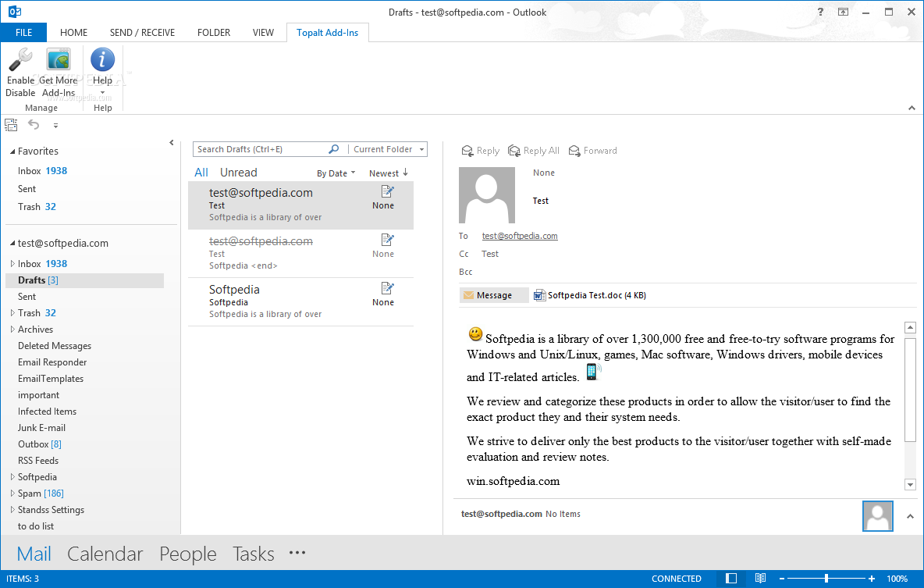Image resolution: width=924 pixels, height=588 pixels.
Task: Toggle Ribbon Display Options button
Action: click(x=844, y=12)
